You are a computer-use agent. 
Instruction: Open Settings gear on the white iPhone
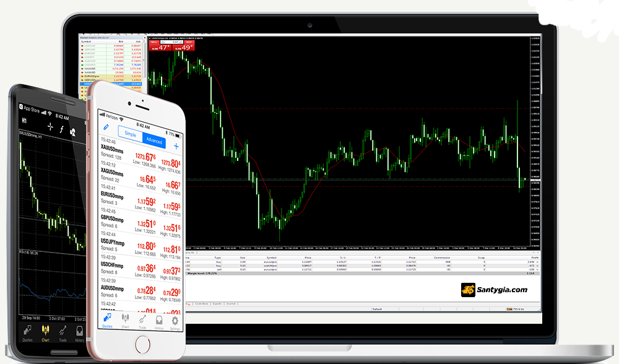[x=175, y=321]
